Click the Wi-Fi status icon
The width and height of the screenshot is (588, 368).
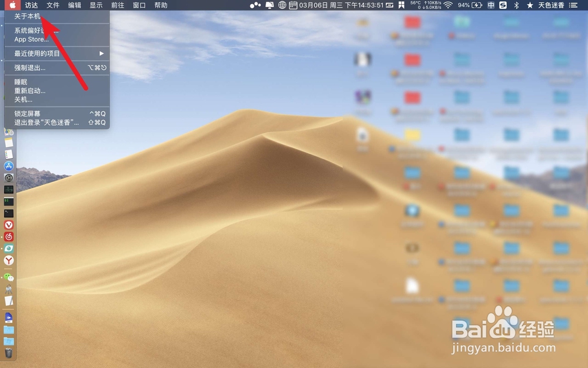click(448, 5)
